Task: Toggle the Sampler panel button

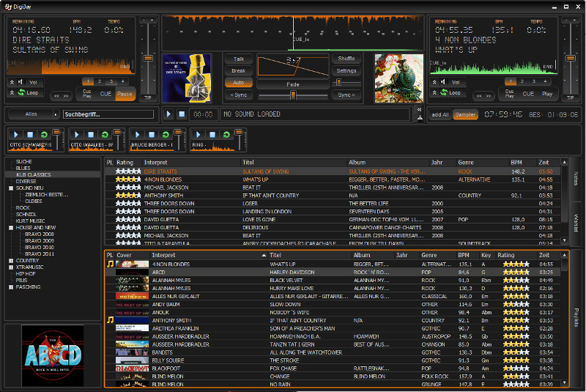Action: 465,115
